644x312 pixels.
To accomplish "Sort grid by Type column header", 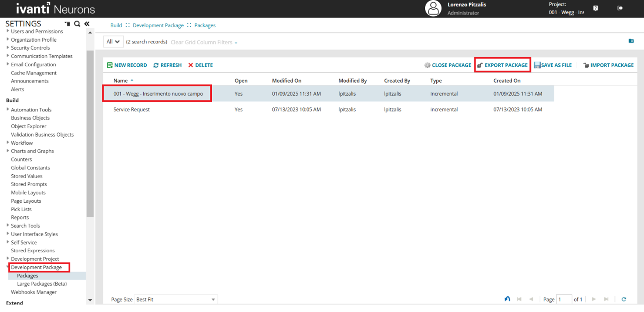I will click(436, 81).
